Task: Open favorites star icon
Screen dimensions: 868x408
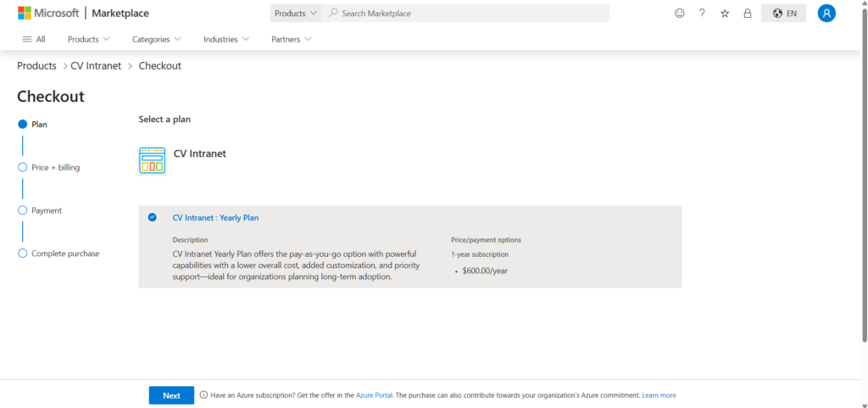Action: pyautogui.click(x=725, y=14)
